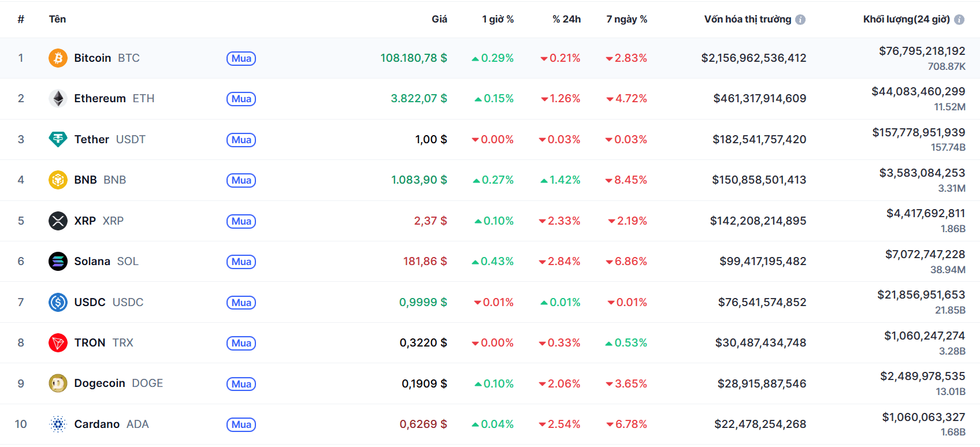Open the XRP name link
This screenshot has width=980, height=447.
99,221
